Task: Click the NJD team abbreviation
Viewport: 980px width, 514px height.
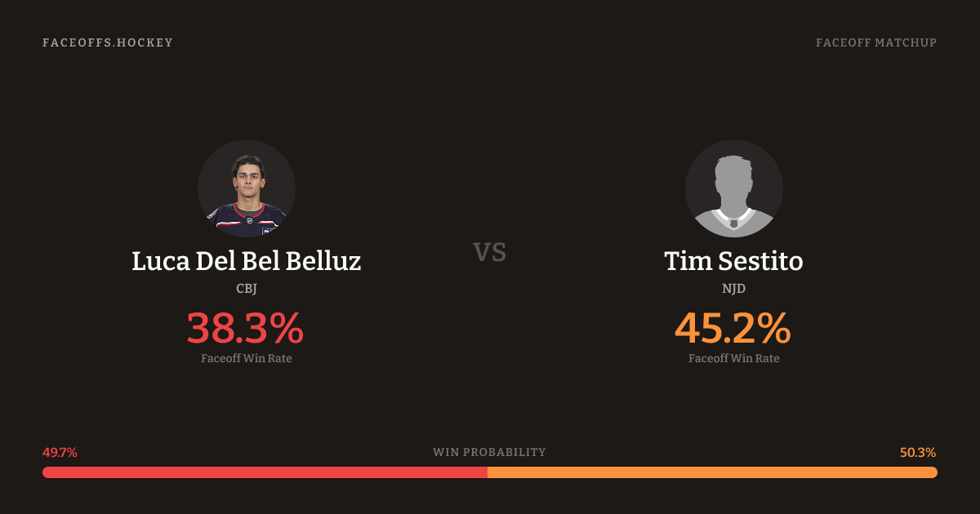Action: pyautogui.click(x=733, y=288)
